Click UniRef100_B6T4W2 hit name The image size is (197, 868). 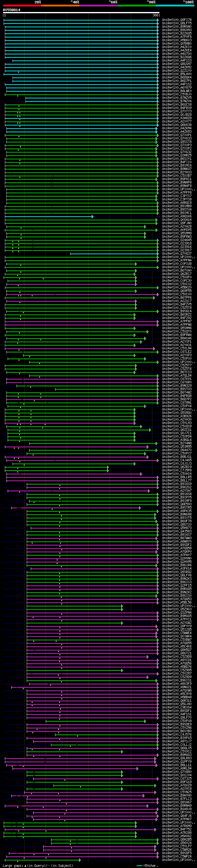177,392
